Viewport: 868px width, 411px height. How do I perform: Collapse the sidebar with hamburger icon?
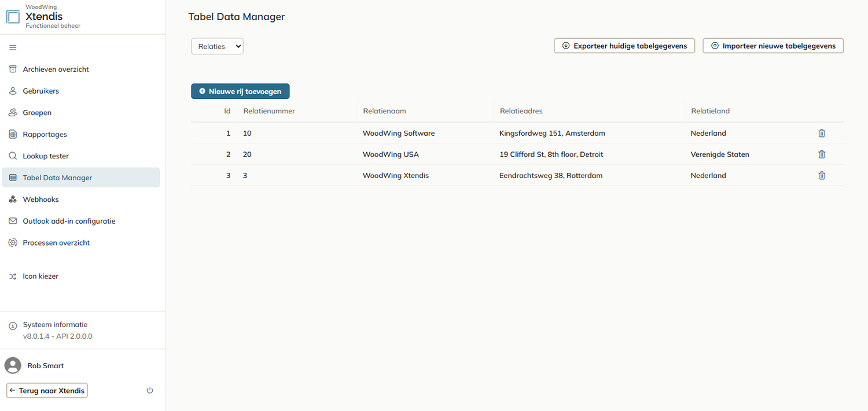click(x=13, y=47)
